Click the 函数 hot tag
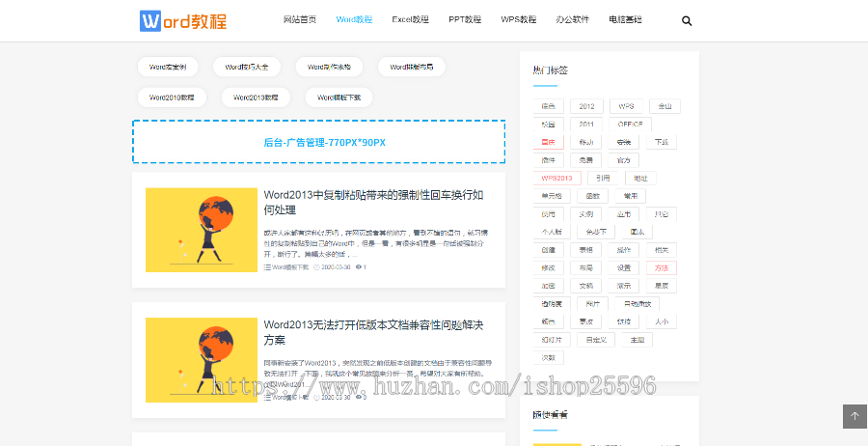Image resolution: width=868 pixels, height=446 pixels. 592,196
